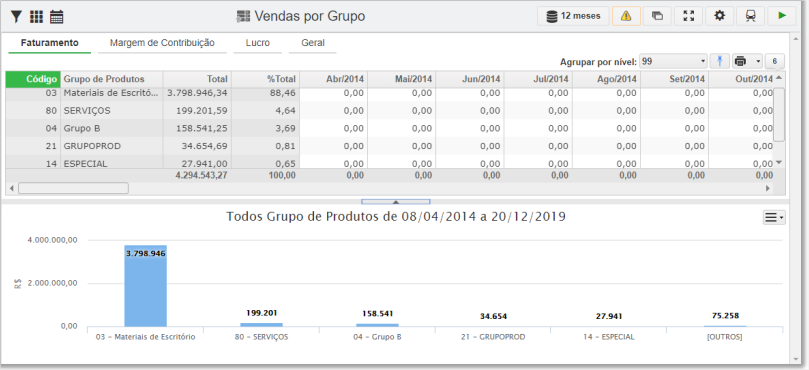Open the Agrupar por nível dropdown

673,61
